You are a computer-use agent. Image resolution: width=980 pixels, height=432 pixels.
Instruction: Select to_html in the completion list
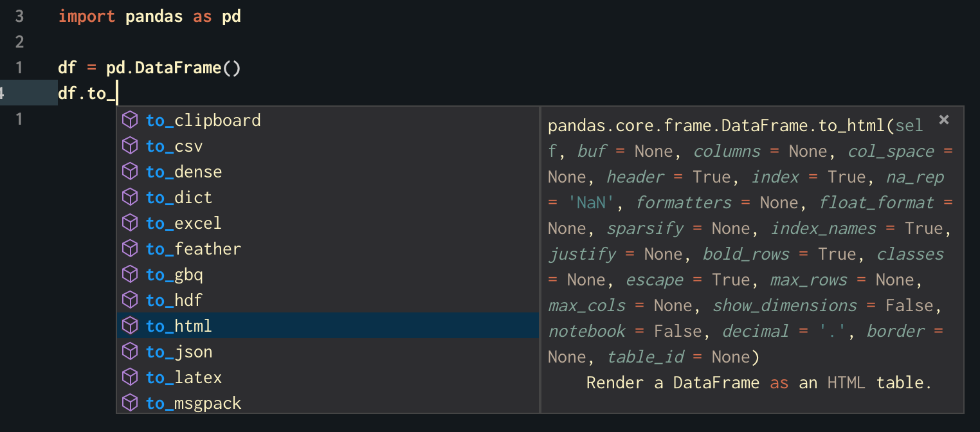(179, 325)
